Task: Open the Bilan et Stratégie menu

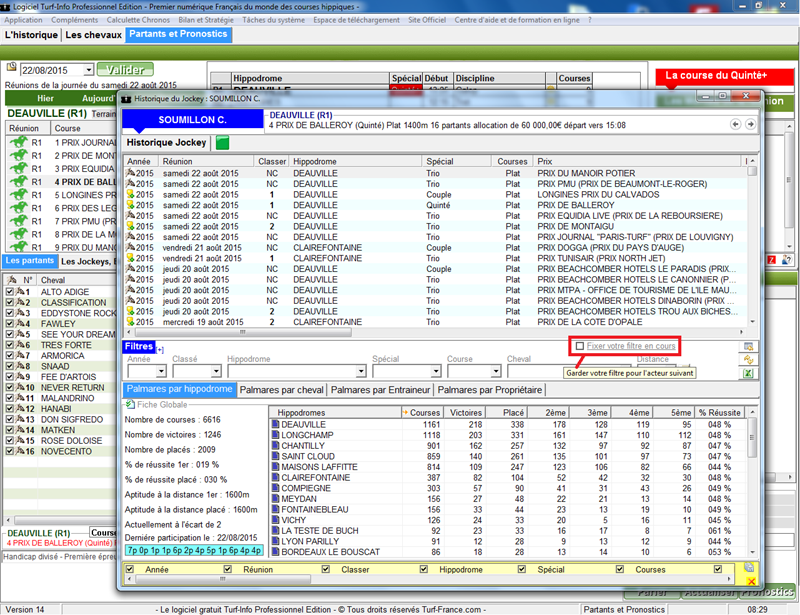Action: click(x=206, y=20)
